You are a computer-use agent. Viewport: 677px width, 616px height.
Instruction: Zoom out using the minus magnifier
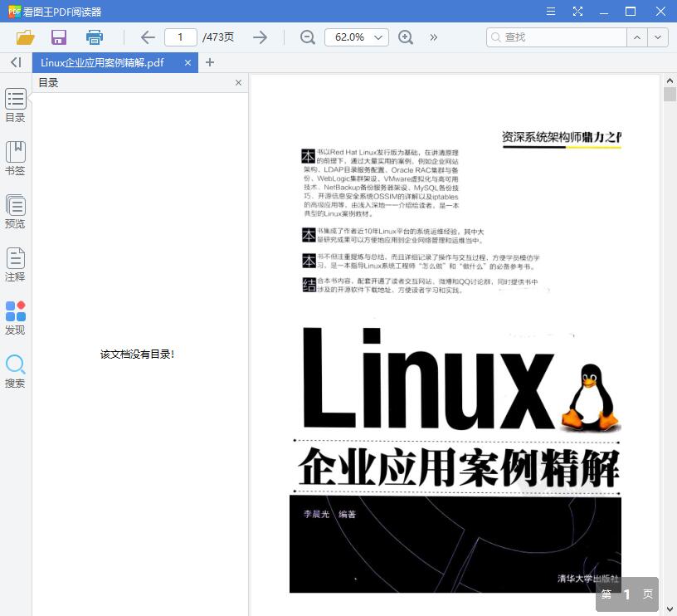[x=308, y=37]
